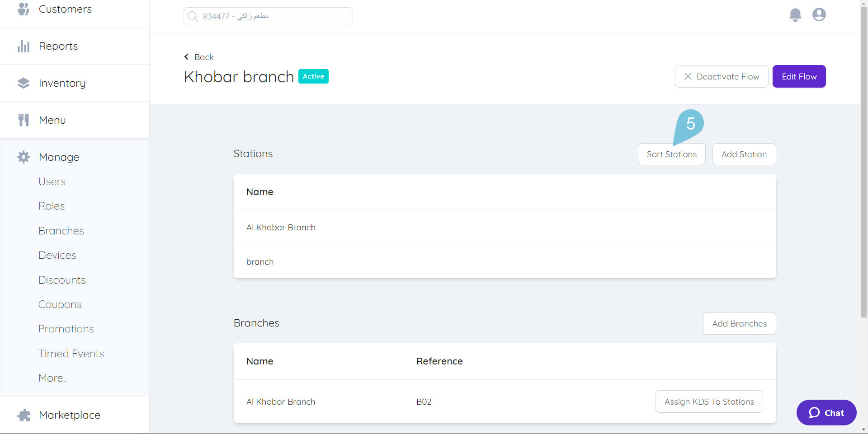Select Branches under Manage
The width and height of the screenshot is (868, 434).
[61, 230]
